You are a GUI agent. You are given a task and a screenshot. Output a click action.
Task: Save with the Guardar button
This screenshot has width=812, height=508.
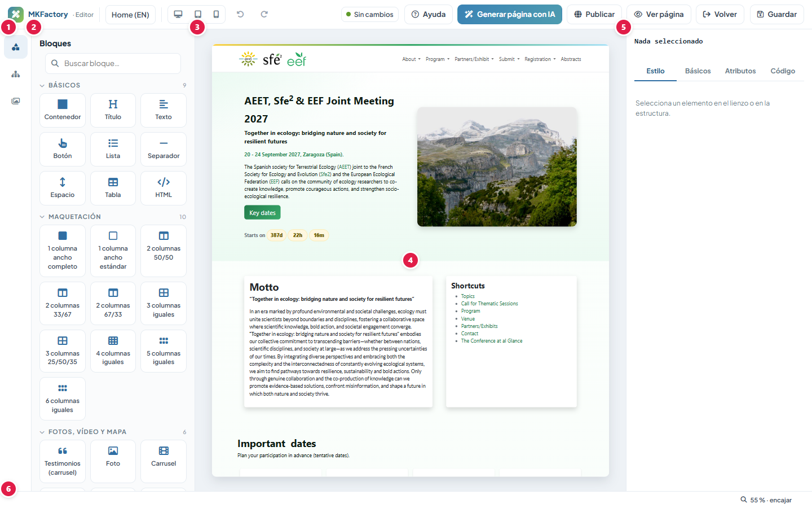click(777, 14)
